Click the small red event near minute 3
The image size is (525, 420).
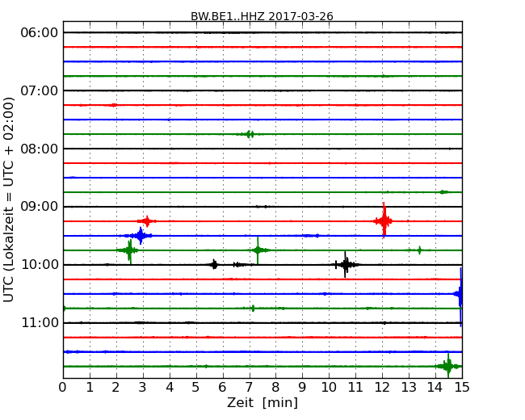click(147, 221)
